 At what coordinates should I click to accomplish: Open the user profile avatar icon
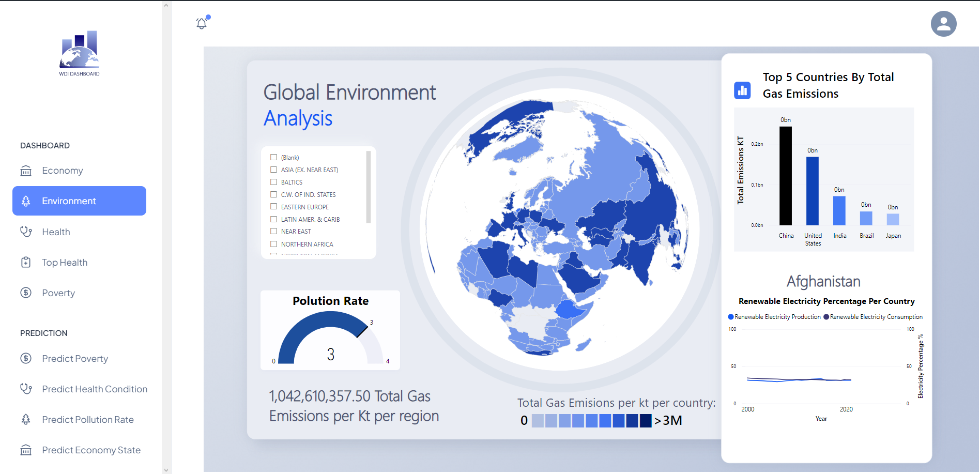(944, 23)
